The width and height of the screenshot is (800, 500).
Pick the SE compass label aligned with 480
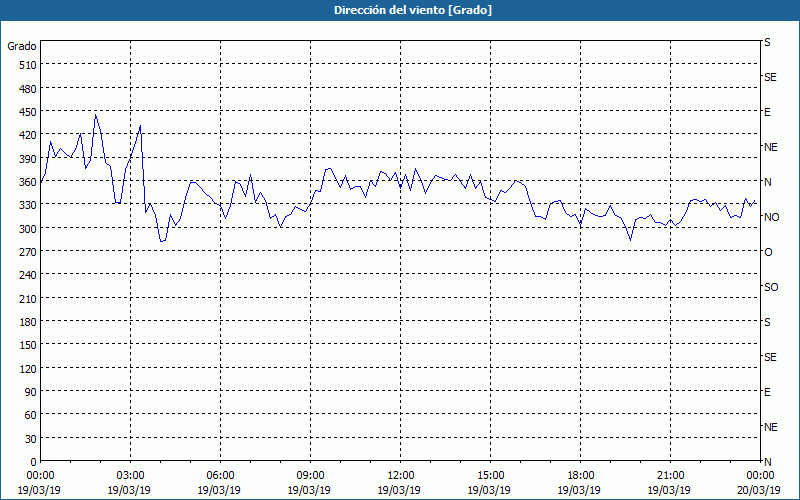(770, 77)
